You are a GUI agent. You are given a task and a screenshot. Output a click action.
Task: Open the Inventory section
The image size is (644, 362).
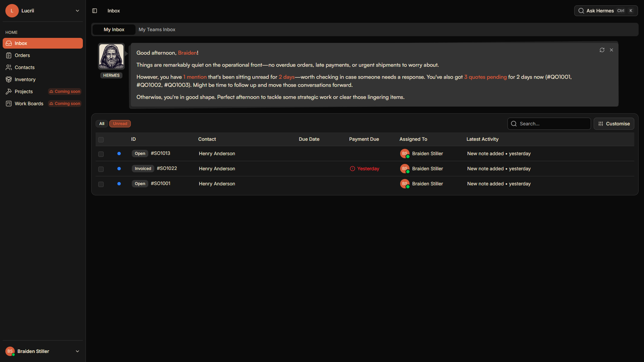25,79
